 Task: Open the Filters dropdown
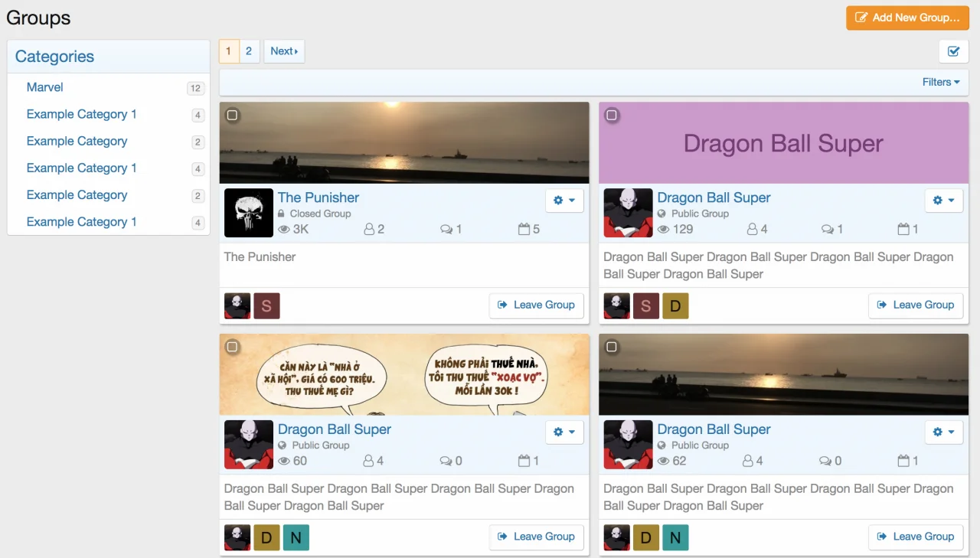pos(941,82)
